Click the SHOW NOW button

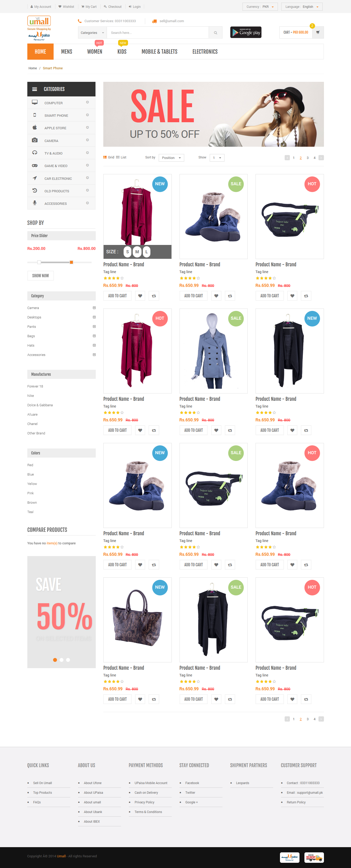click(40, 276)
